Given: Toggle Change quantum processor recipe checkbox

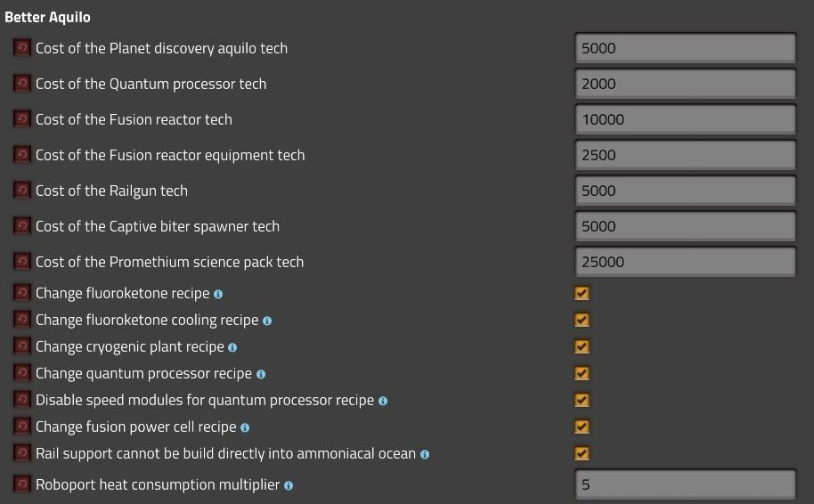Looking at the screenshot, I should 582,373.
